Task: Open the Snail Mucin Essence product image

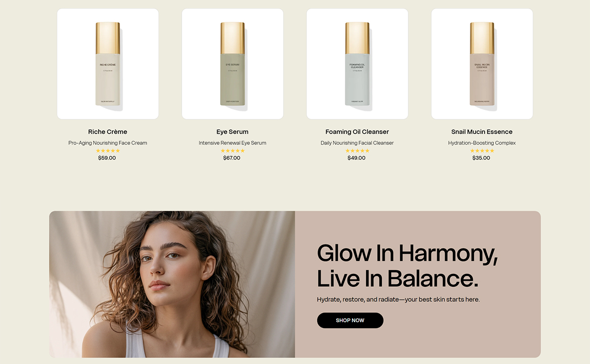Action: click(482, 64)
